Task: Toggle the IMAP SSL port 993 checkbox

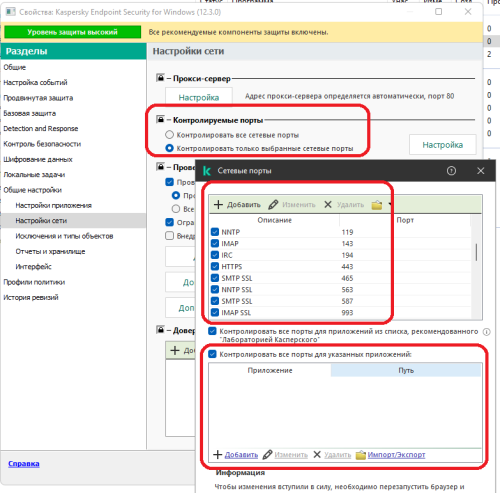Action: 215,312
